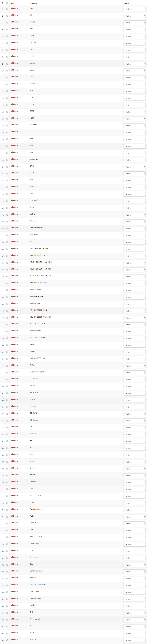Open All Route in the 'loan' row
Viewport: 147px width, 644px height.
(14, 91)
